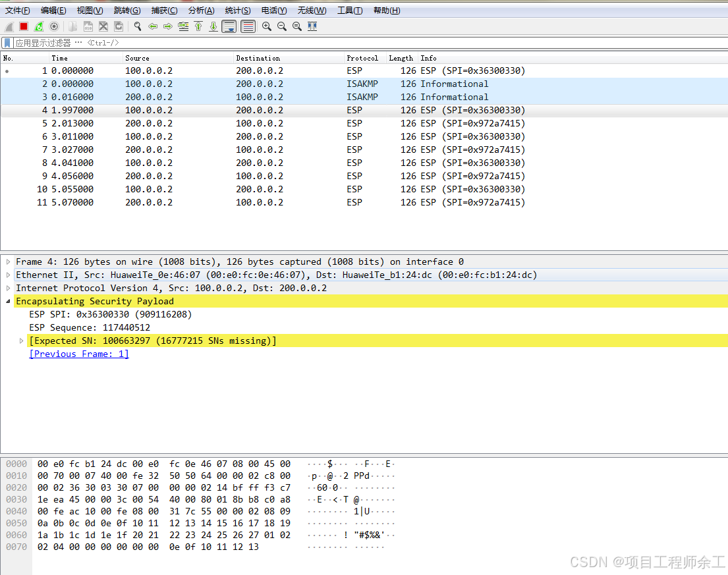The image size is (728, 575).
Task: Sort packets by the Time column header
Action: (x=86, y=58)
